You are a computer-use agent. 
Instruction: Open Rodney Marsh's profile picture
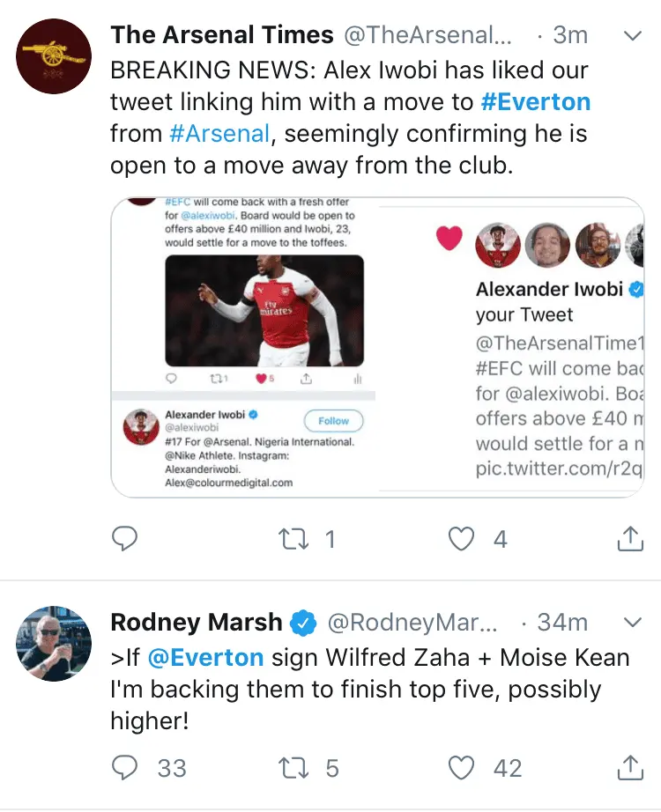pyautogui.click(x=55, y=643)
